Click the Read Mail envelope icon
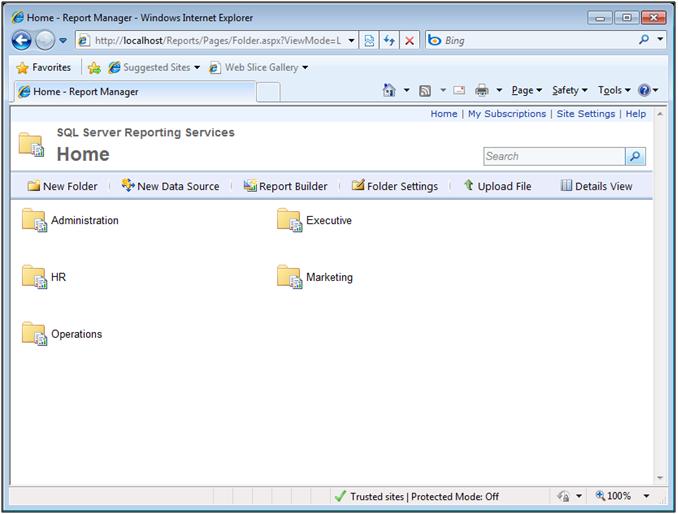Image resolution: width=678 pixels, height=514 pixels. click(459, 90)
